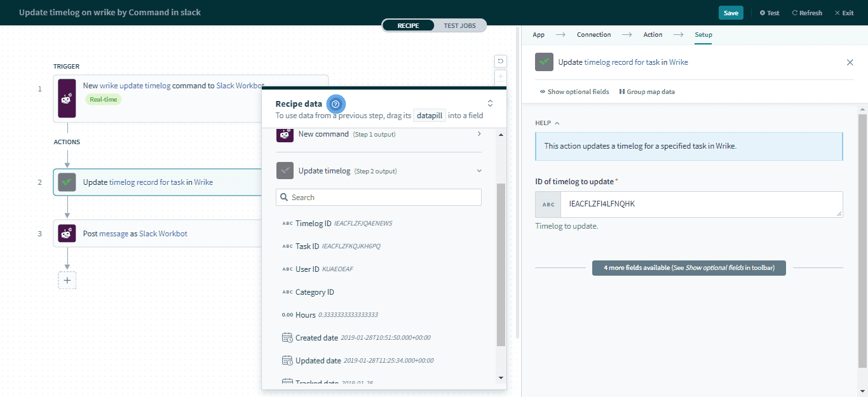Viewport: 868px width, 397px height.
Task: Click the Save button
Action: pos(731,13)
